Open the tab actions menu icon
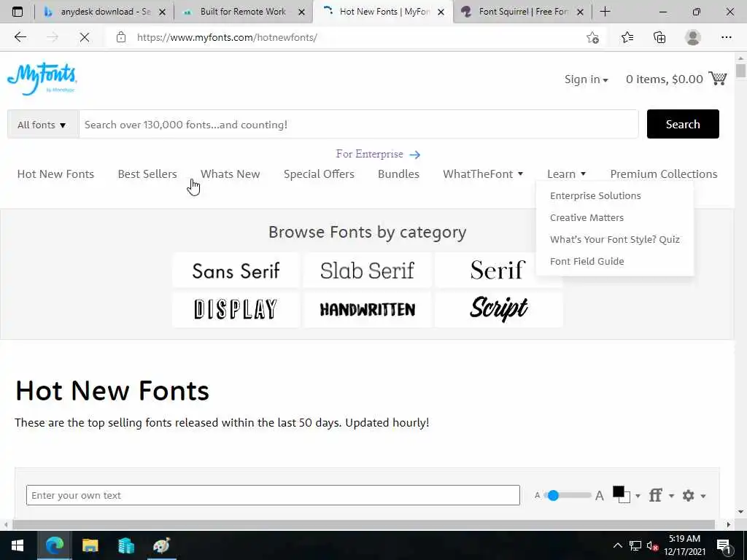Screen dimensions: 747x560 (18, 12)
